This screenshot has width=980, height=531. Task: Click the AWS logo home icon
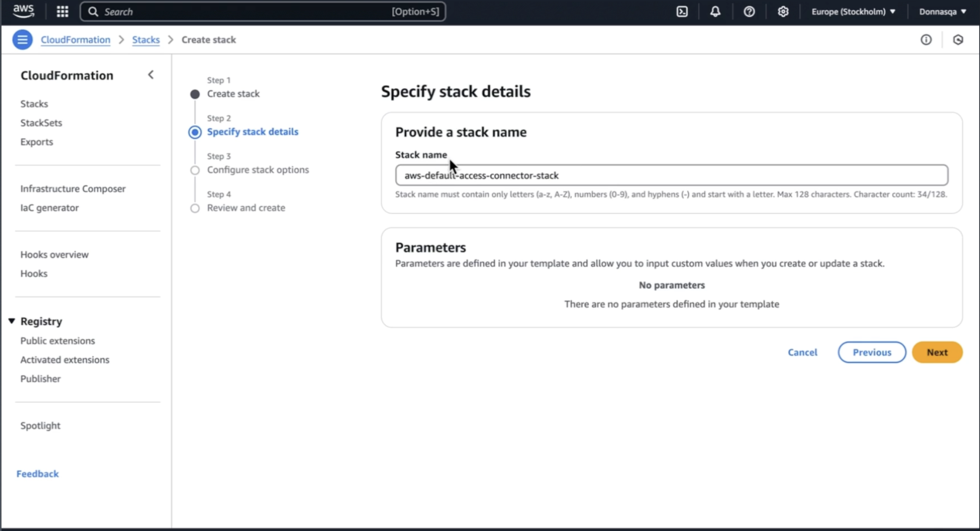[x=24, y=11]
